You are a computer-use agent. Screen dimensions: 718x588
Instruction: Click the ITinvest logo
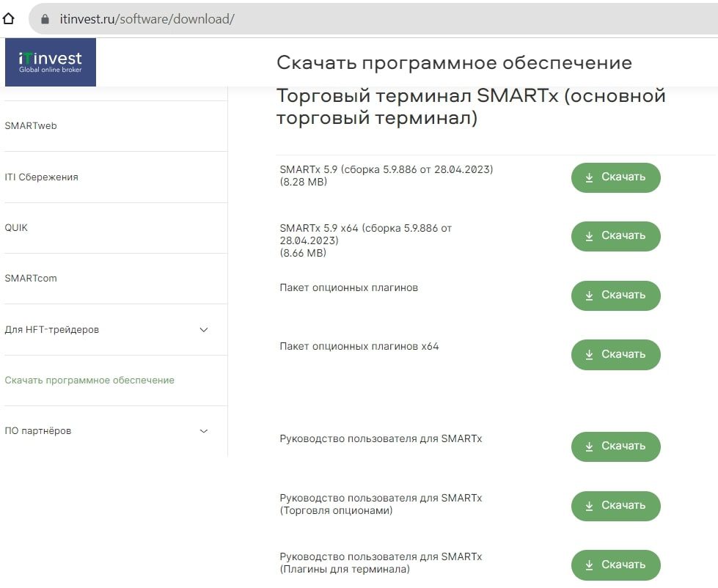51,62
